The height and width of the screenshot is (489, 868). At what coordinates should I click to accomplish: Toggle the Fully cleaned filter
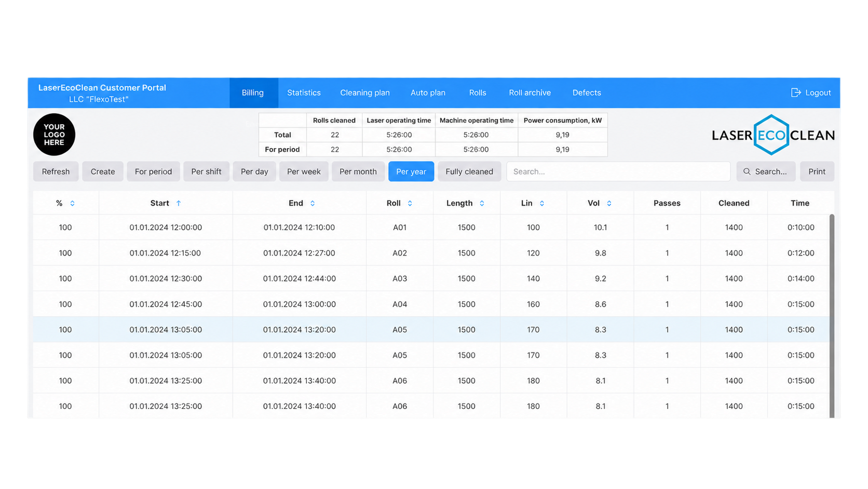[469, 171]
